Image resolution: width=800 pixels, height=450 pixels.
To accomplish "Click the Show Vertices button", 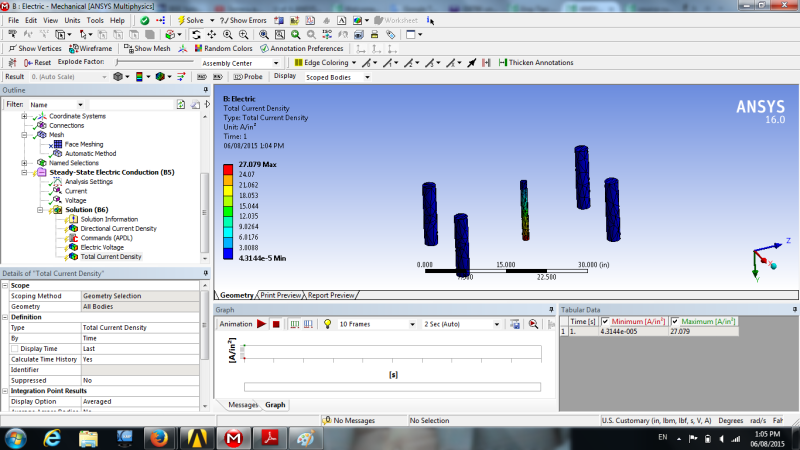I will pyautogui.click(x=35, y=48).
